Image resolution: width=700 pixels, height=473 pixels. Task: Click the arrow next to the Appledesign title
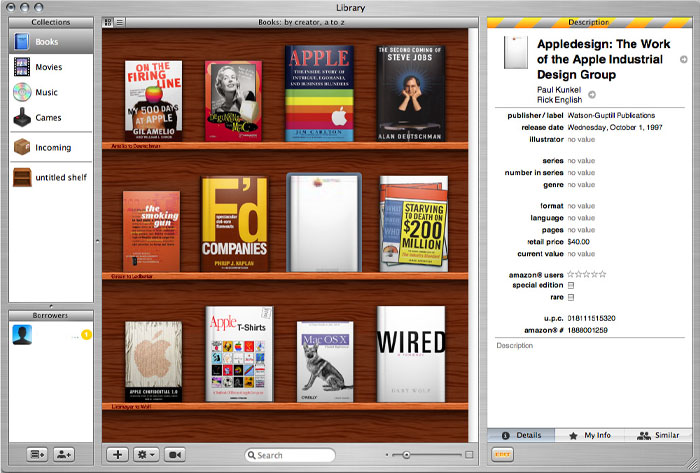pyautogui.click(x=683, y=59)
